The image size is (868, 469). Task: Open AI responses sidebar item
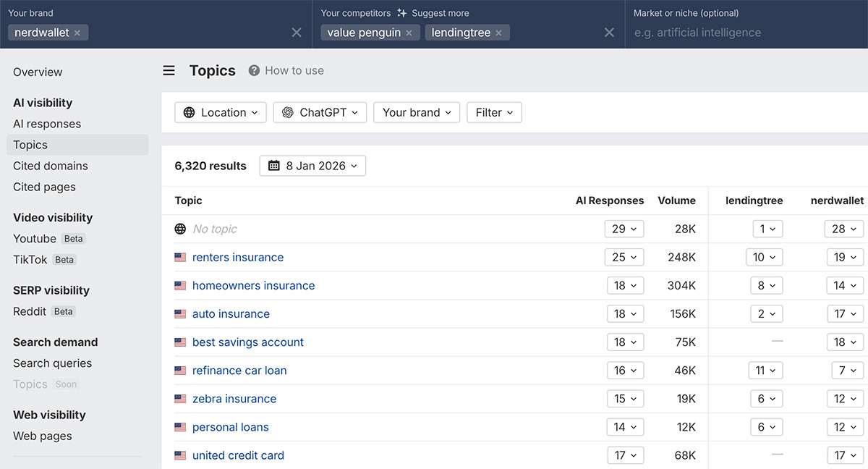(47, 124)
